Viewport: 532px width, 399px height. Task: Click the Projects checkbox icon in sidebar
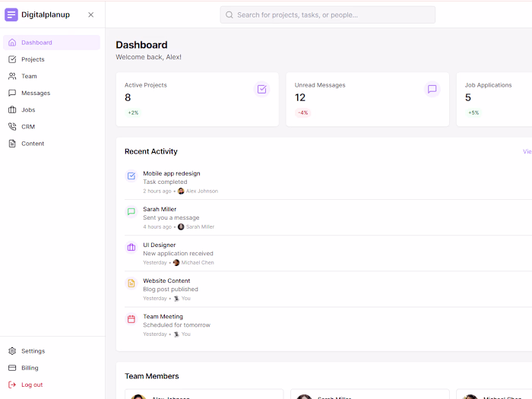coord(12,59)
